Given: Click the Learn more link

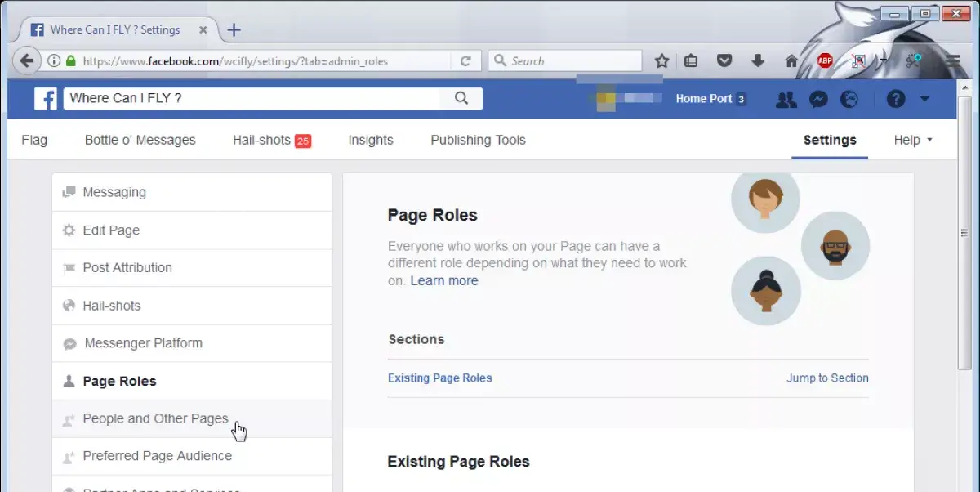Looking at the screenshot, I should coord(444,280).
